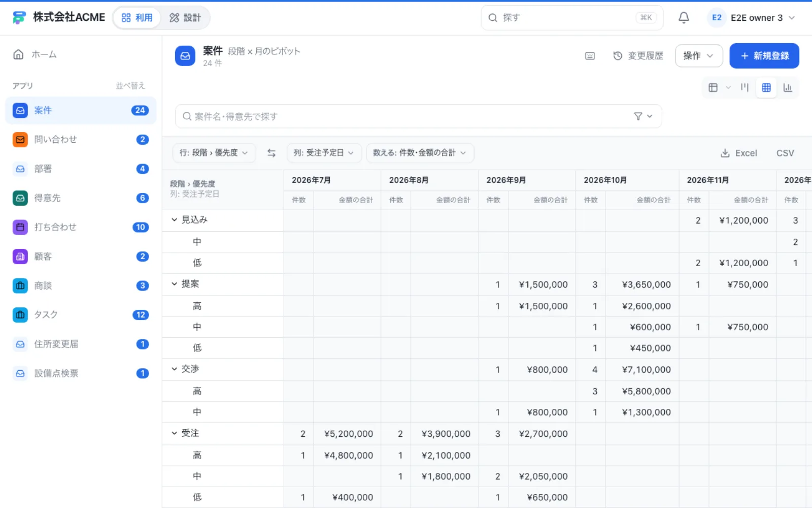Select the 案件 app in sidebar

81,110
